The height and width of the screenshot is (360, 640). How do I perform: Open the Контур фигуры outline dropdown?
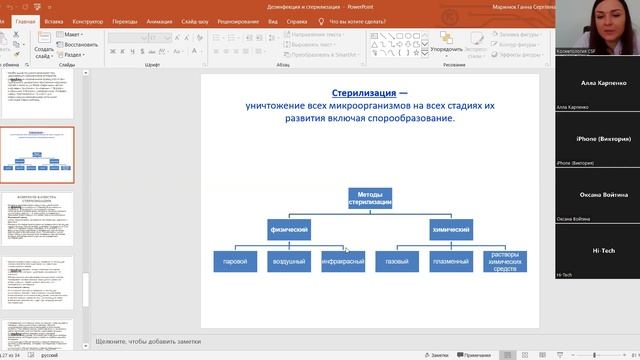tap(516, 44)
